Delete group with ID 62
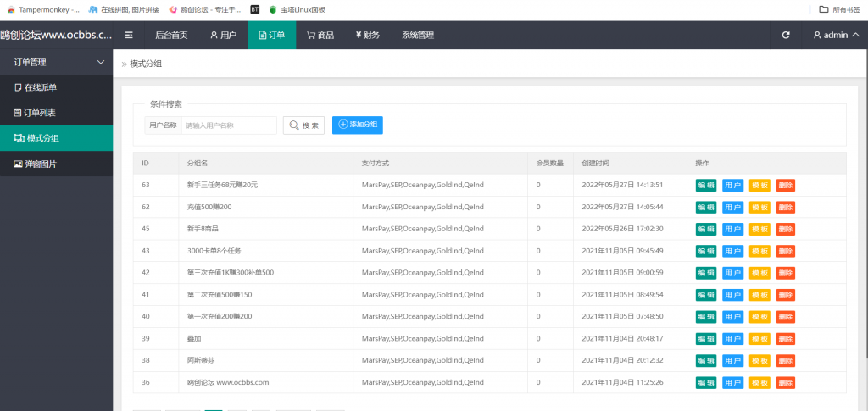The height and width of the screenshot is (411, 868). coord(786,207)
